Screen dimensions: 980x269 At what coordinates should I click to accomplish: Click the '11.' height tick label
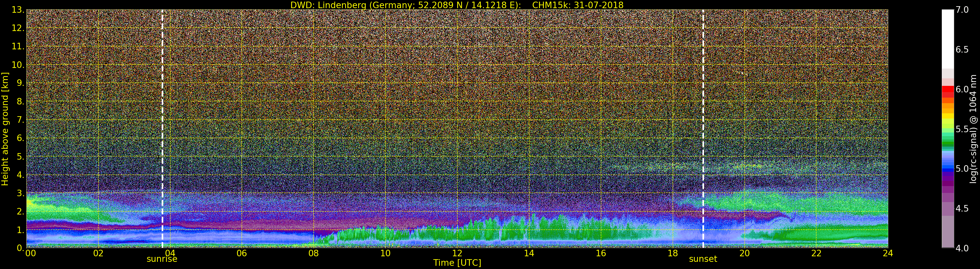tap(18, 46)
